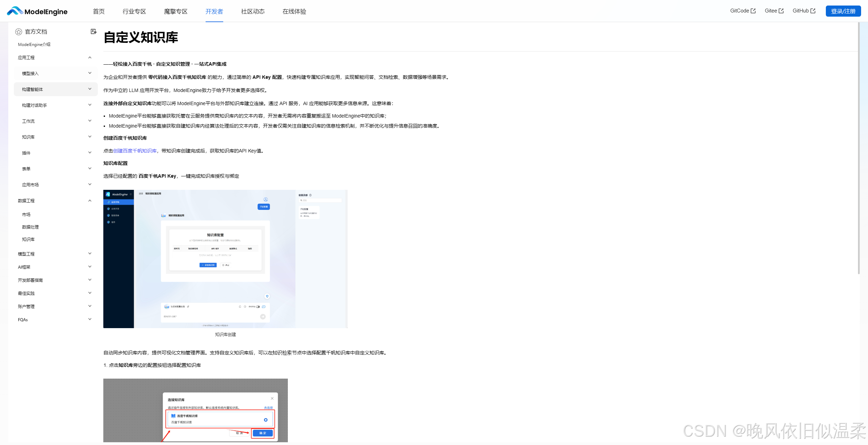The width and height of the screenshot is (868, 445).
Task: Click the ModelEngine logo icon
Action: point(15,11)
